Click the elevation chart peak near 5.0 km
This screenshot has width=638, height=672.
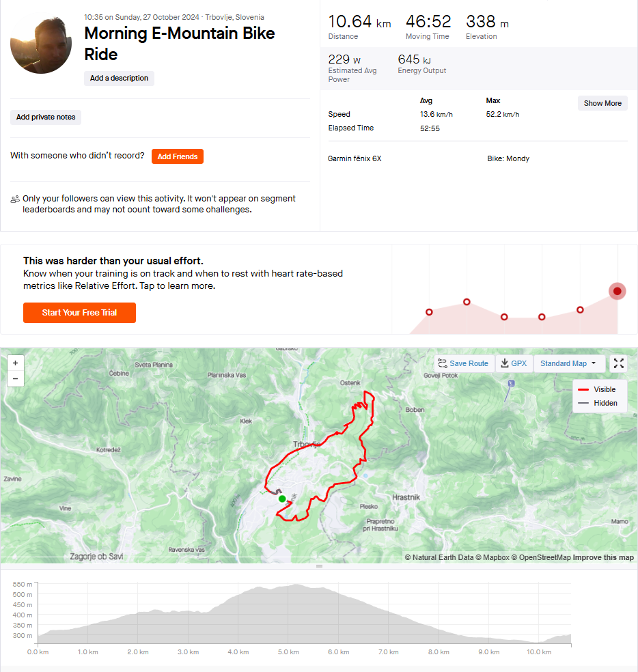[x=296, y=585]
